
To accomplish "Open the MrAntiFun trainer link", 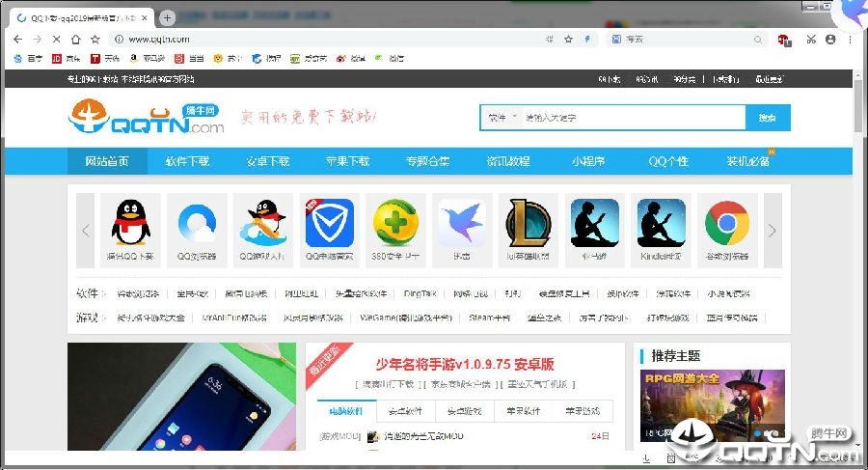I will coord(234,318).
